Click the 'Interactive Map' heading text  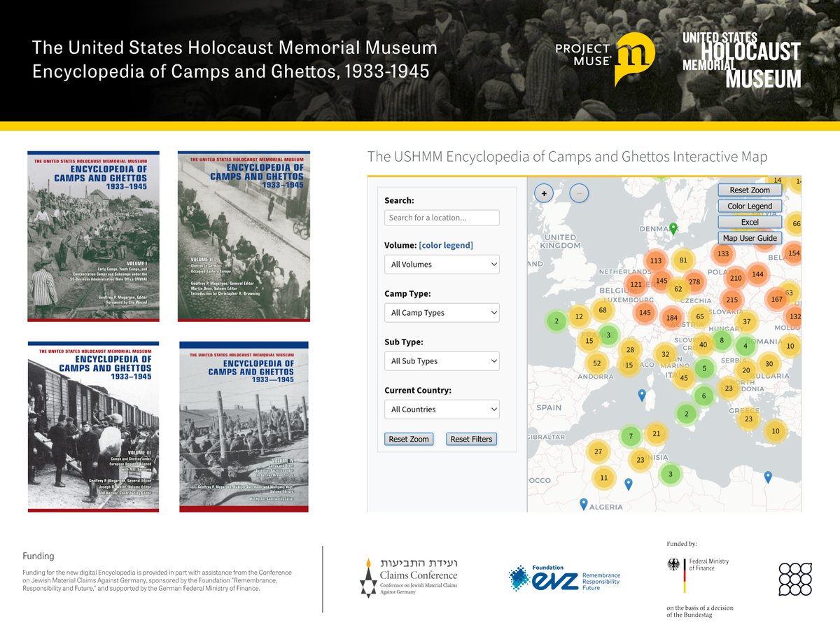click(x=720, y=157)
